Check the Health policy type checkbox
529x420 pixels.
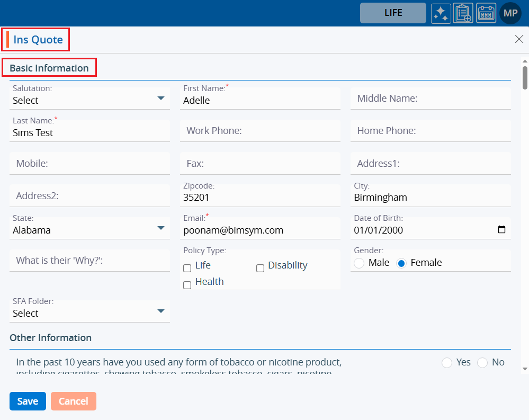(187, 285)
